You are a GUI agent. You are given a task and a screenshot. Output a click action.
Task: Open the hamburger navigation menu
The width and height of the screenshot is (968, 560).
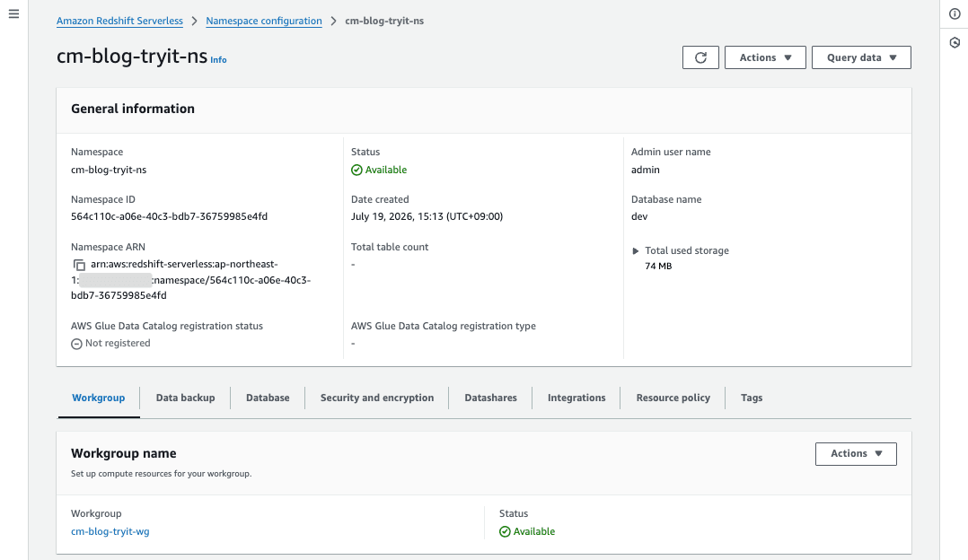point(13,13)
